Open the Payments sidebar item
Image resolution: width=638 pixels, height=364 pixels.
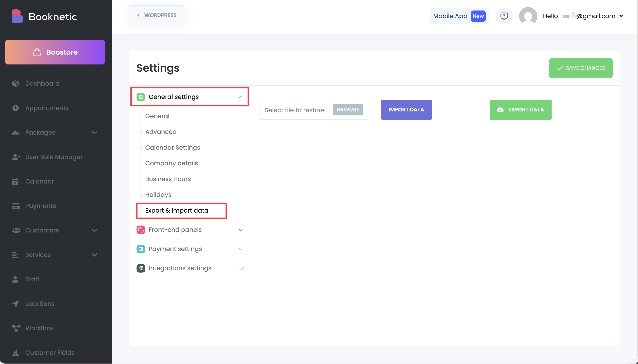(x=40, y=206)
